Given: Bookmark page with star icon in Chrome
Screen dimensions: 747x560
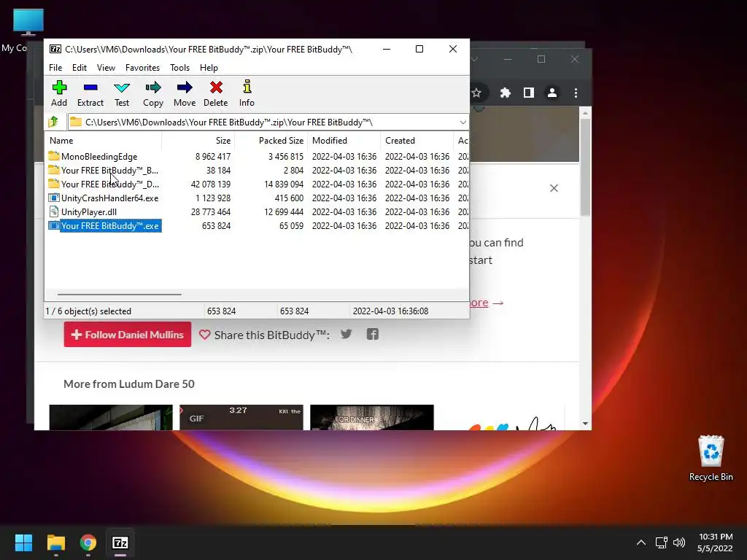Looking at the screenshot, I should coord(476,93).
